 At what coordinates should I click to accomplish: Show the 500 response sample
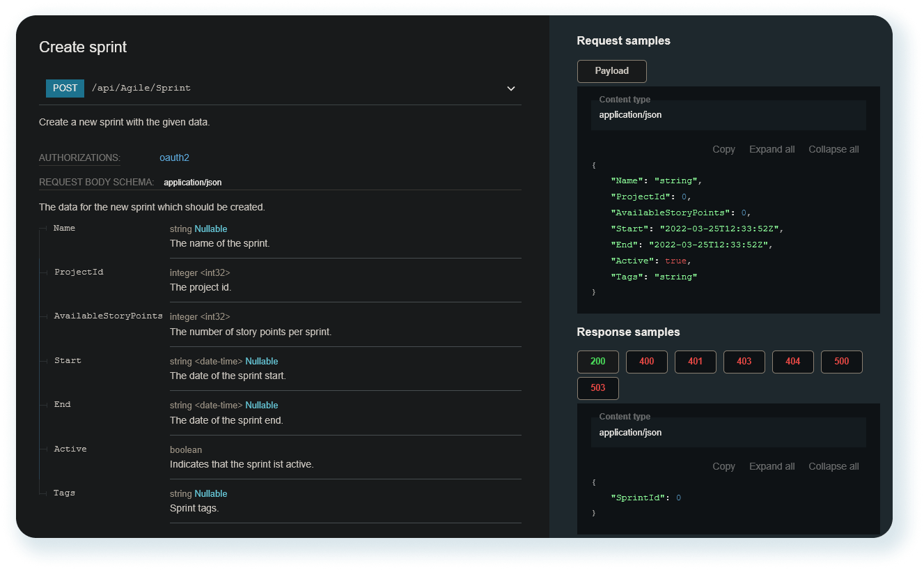coord(841,362)
